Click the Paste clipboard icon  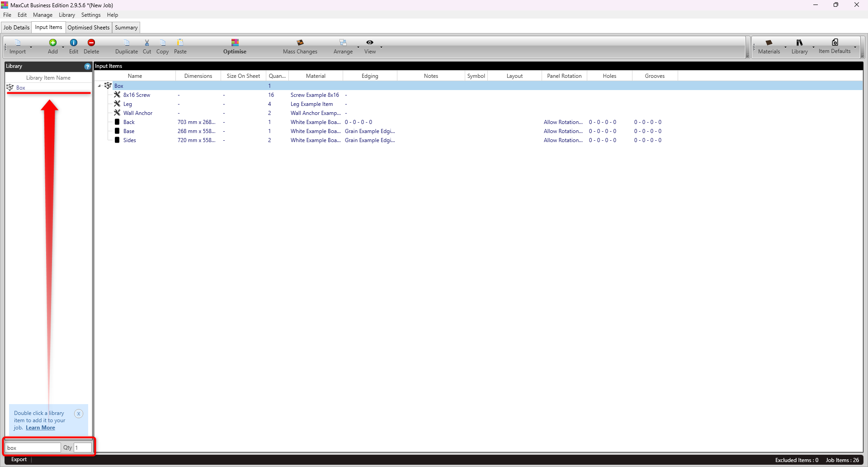[x=180, y=43]
